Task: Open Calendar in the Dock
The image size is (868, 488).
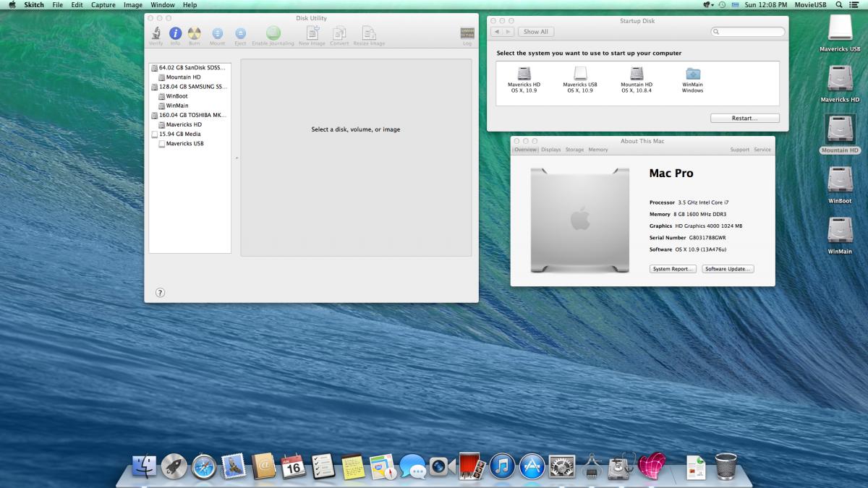Action: (293, 466)
